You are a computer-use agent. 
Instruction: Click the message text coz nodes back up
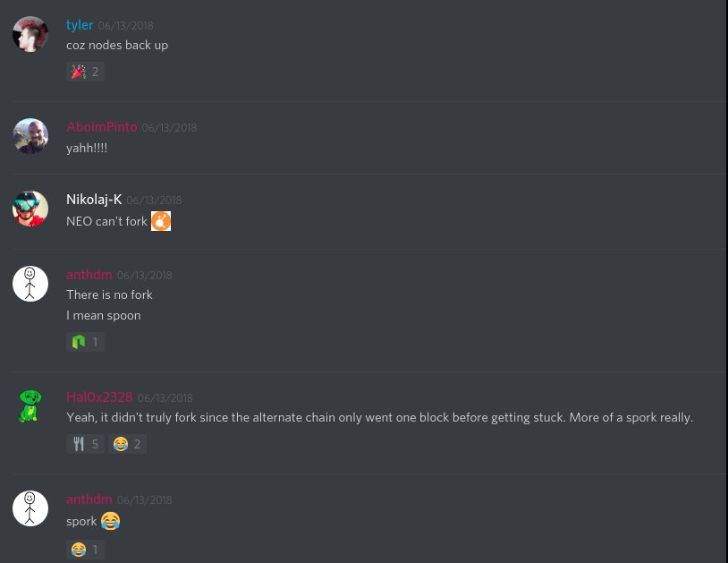[x=117, y=45]
